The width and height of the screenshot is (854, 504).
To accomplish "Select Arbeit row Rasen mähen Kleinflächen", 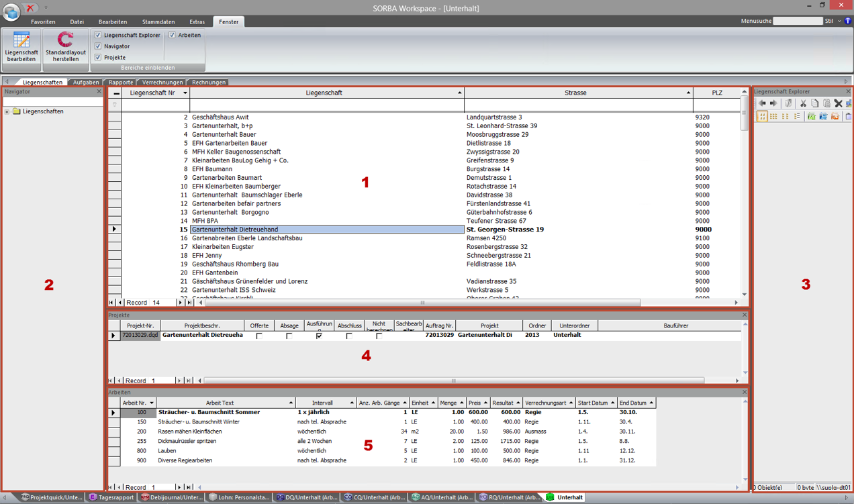I will 383,432.
